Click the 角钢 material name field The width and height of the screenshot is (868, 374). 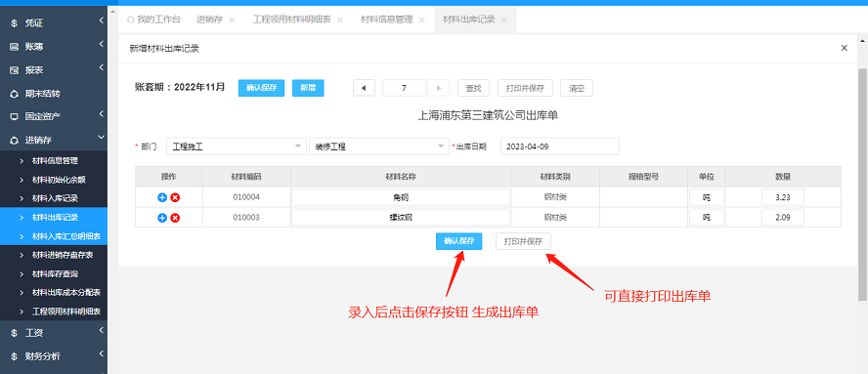coord(400,197)
